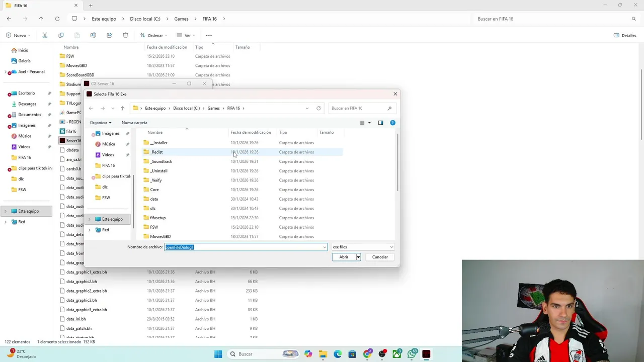Switch to Google Chrome on the taskbar

[x=367, y=354]
